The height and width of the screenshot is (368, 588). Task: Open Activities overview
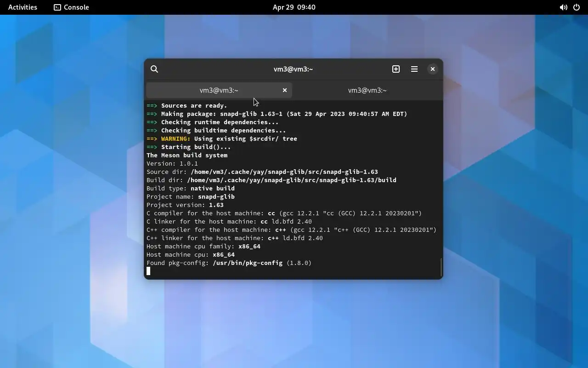[23, 7]
